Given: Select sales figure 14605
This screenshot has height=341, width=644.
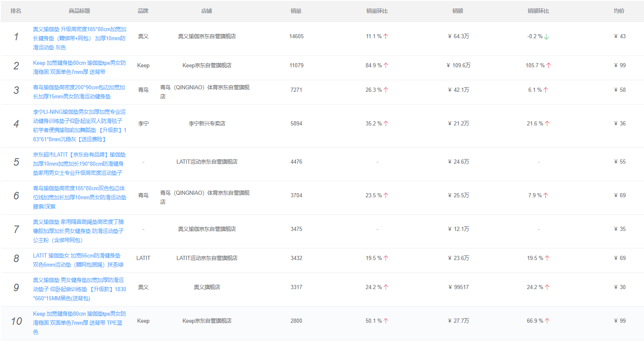Looking at the screenshot, I should (296, 37).
